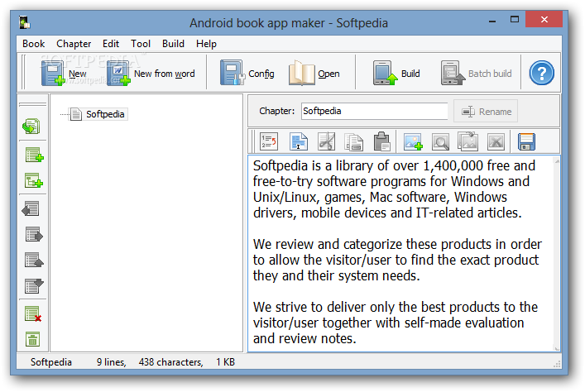Image resolution: width=585 pixels, height=392 pixels.
Task: Click the text editor vertical scrollbar
Action: [557, 253]
